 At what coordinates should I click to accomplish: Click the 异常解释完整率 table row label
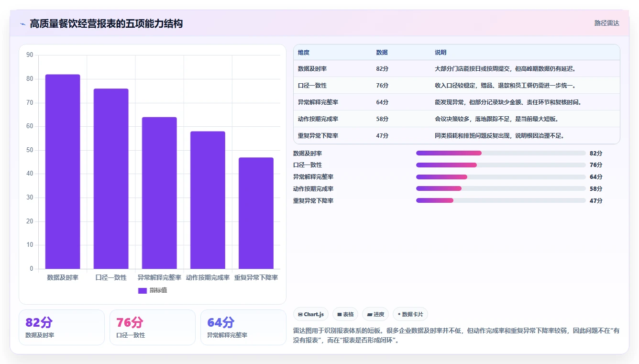tap(318, 102)
